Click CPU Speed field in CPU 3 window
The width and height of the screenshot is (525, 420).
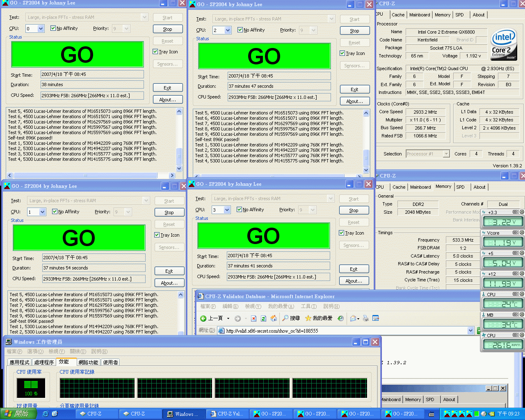click(278, 276)
